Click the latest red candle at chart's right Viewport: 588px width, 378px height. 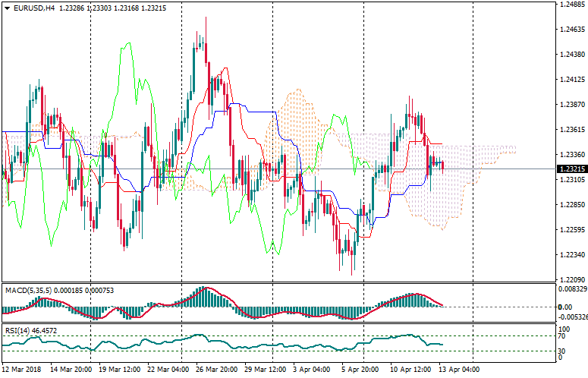pos(443,165)
